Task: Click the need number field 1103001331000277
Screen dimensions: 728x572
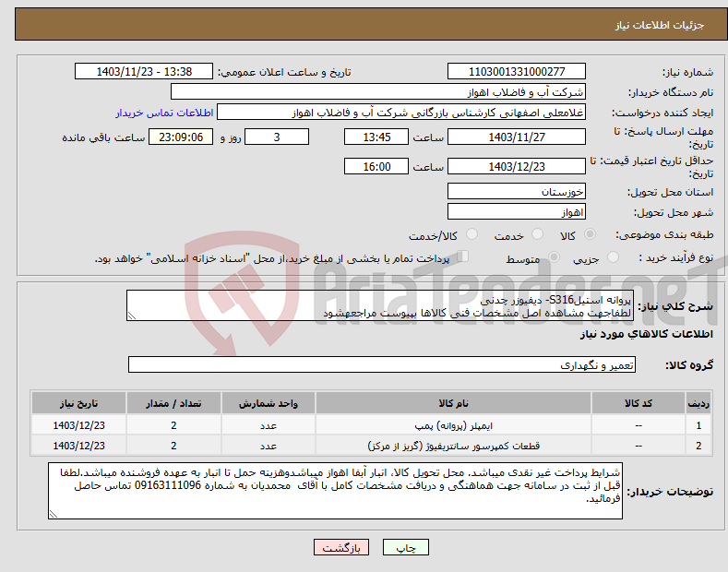Action: (517, 72)
